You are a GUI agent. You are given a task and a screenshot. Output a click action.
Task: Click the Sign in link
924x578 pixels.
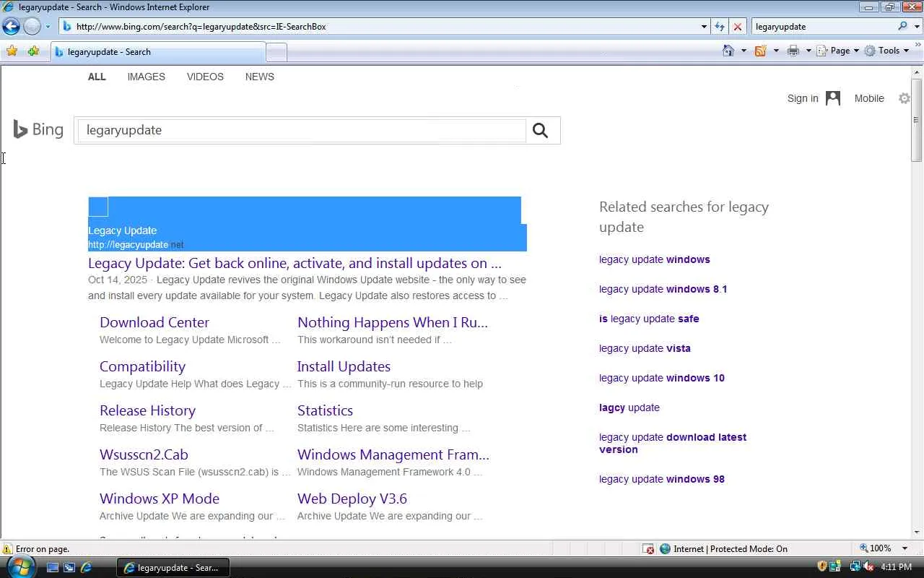tap(803, 98)
